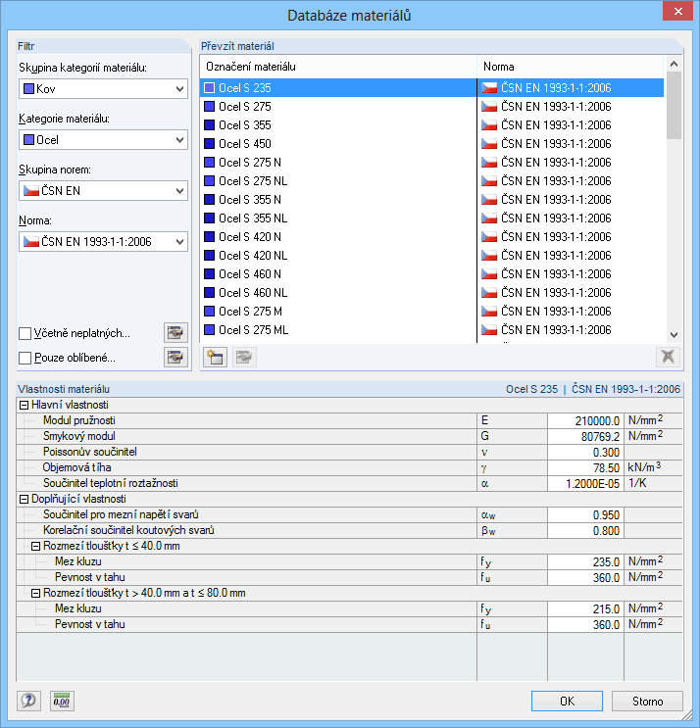Select Ocel S 355 material
The image size is (700, 728).
(x=245, y=125)
